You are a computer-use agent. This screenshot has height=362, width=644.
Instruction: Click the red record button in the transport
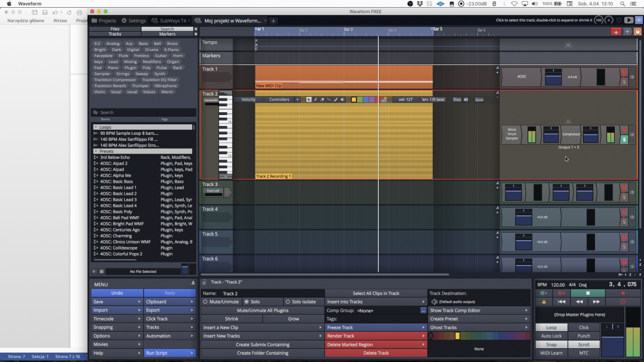tap(623, 293)
